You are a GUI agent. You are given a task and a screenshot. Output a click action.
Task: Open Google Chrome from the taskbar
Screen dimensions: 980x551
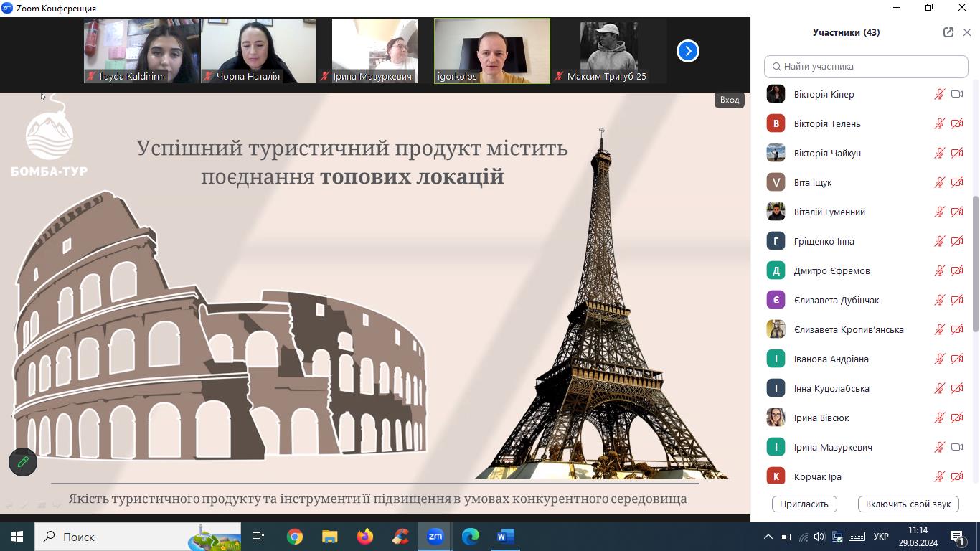coord(295,537)
